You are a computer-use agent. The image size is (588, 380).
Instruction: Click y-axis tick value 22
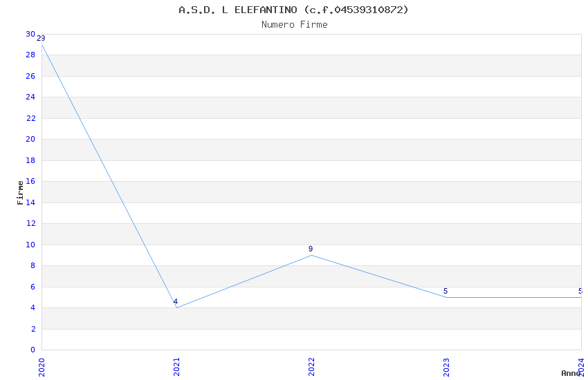point(30,118)
